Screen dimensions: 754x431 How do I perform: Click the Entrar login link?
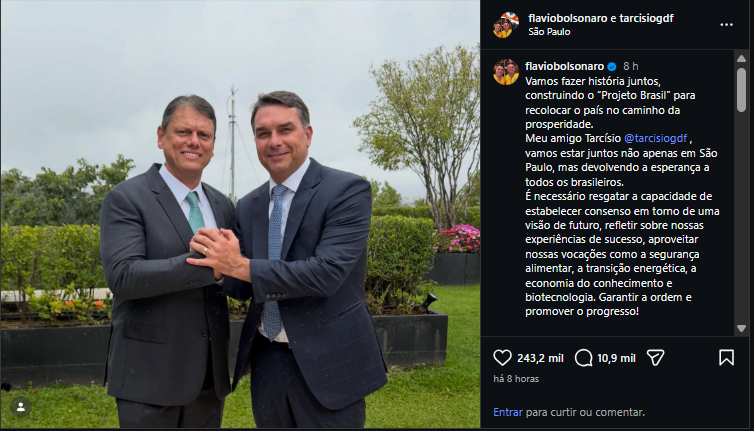[x=508, y=412]
